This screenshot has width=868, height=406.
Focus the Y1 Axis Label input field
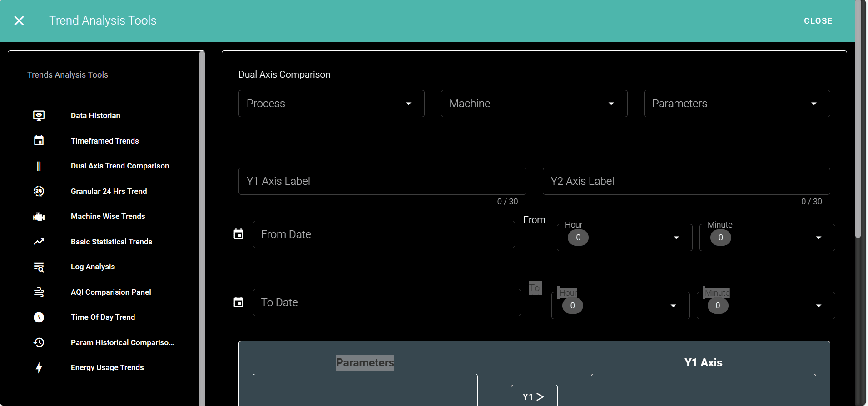pyautogui.click(x=382, y=181)
